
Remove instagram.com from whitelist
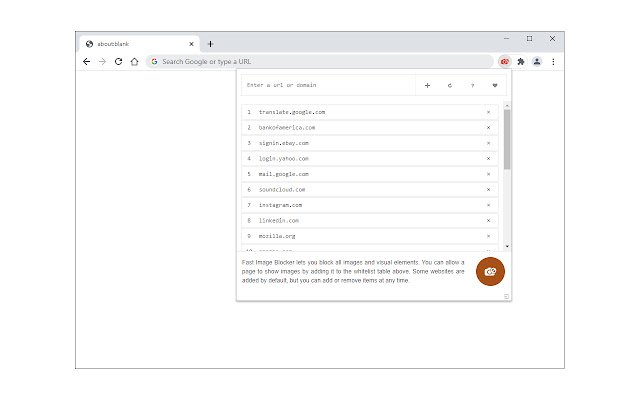click(x=488, y=205)
